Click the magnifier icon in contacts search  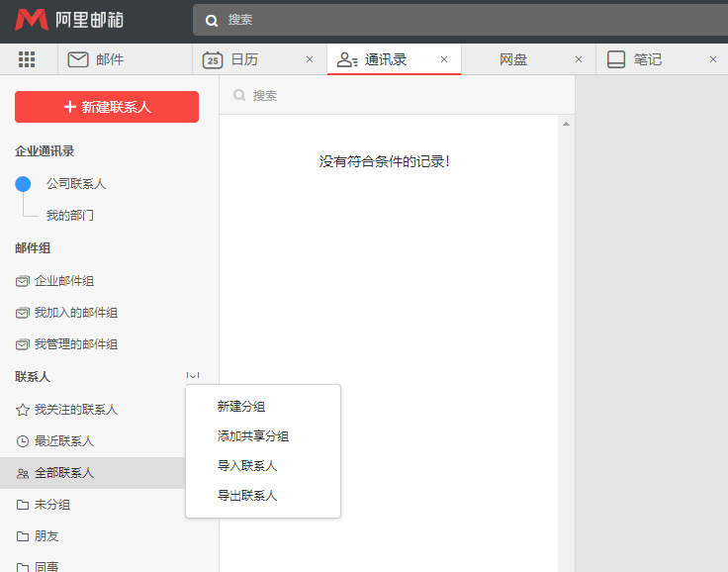point(238,96)
